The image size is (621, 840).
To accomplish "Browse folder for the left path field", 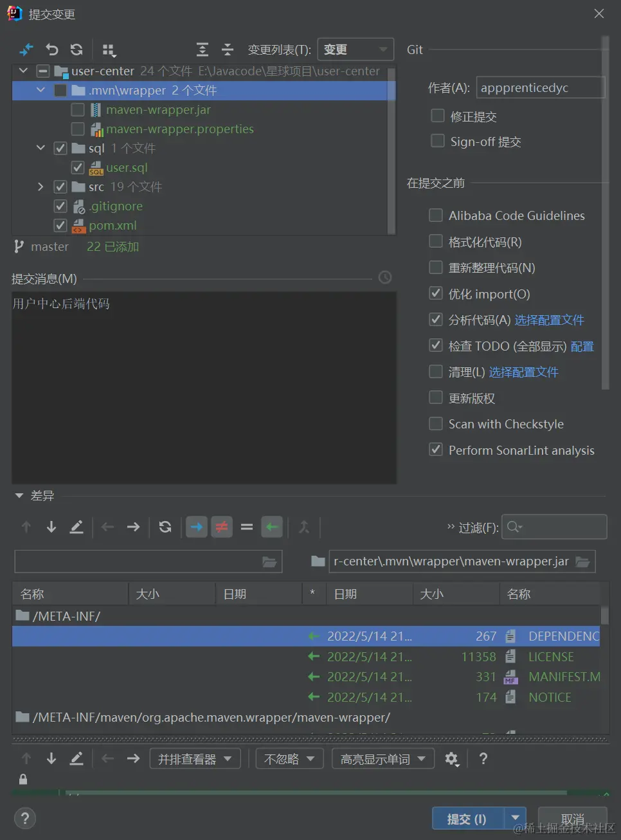I will point(269,562).
